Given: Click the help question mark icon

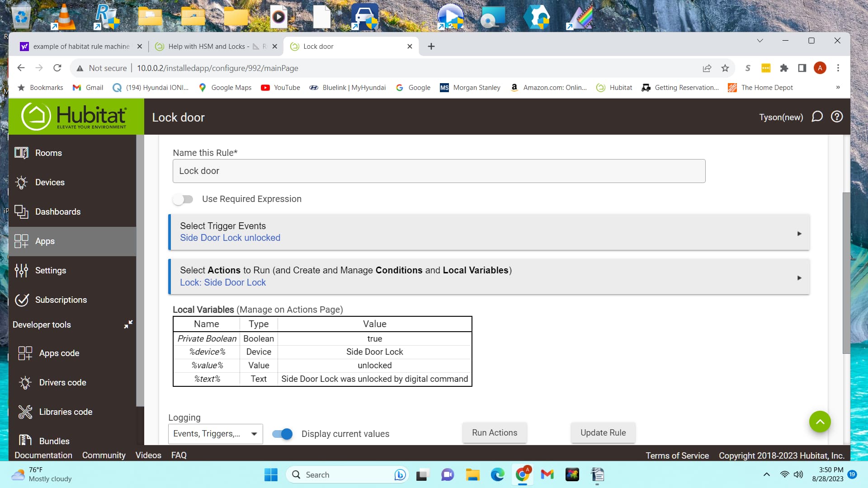Looking at the screenshot, I should click(x=837, y=117).
